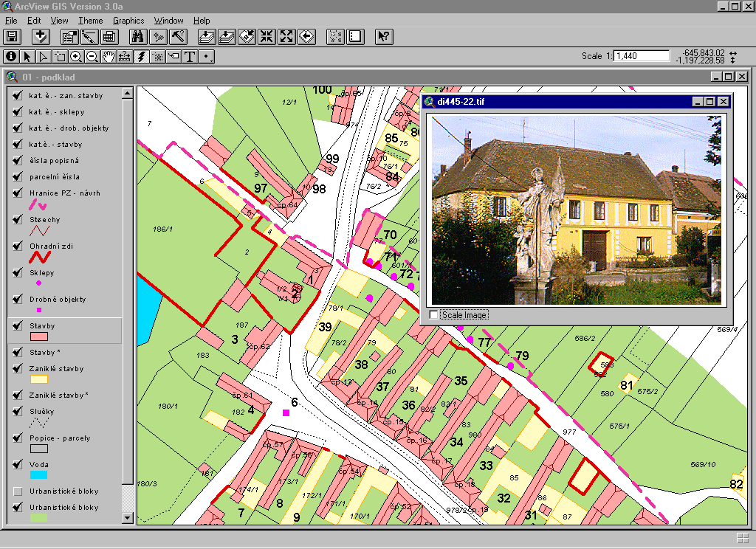Open the Graphics menu
The height and width of the screenshot is (549, 756).
coord(128,21)
